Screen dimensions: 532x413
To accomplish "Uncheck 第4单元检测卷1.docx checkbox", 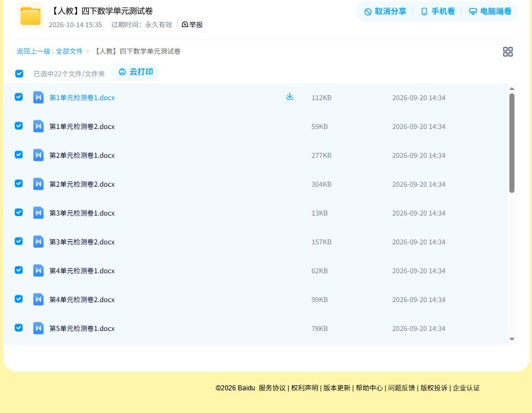I will point(19,270).
